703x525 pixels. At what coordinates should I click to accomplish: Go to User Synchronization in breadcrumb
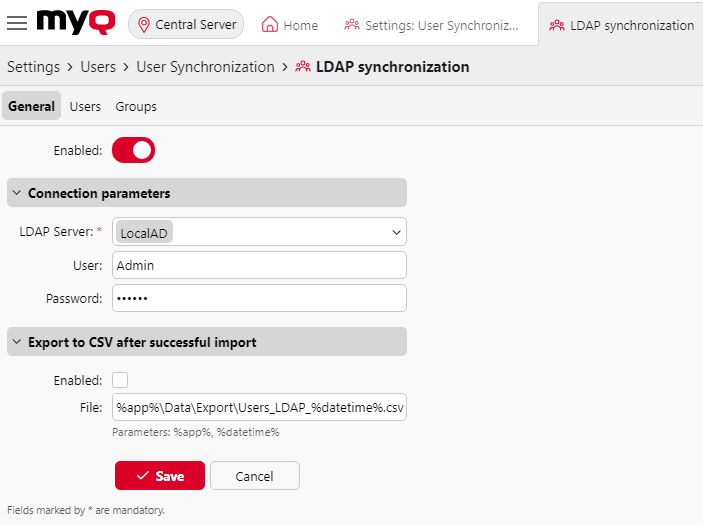pyautogui.click(x=205, y=67)
